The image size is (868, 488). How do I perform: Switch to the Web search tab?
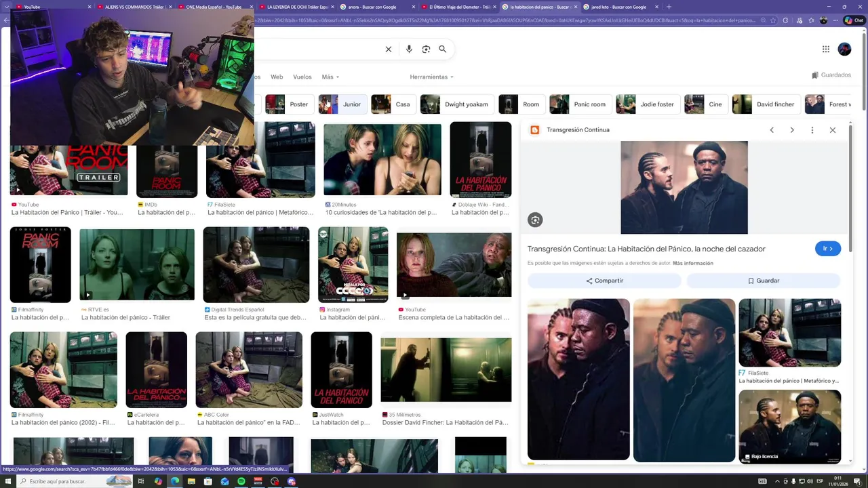click(277, 77)
